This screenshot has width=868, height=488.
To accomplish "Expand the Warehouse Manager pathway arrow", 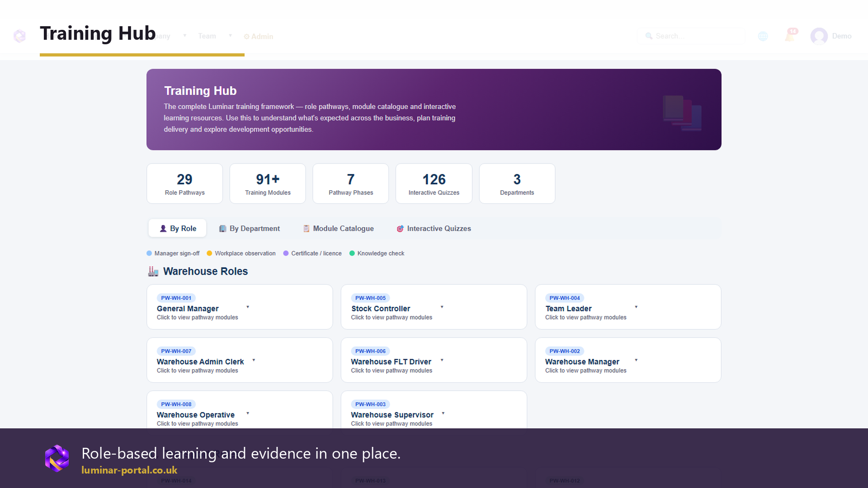I will (x=636, y=361).
